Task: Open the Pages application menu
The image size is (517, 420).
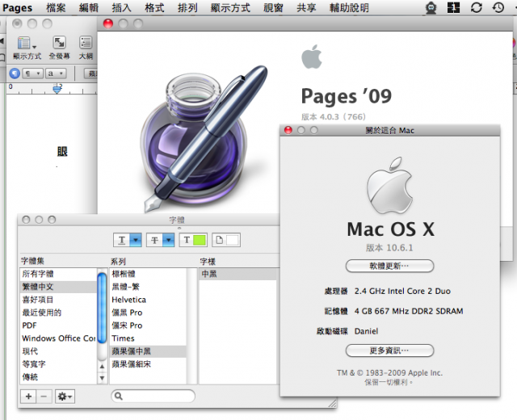Action: click(x=18, y=7)
